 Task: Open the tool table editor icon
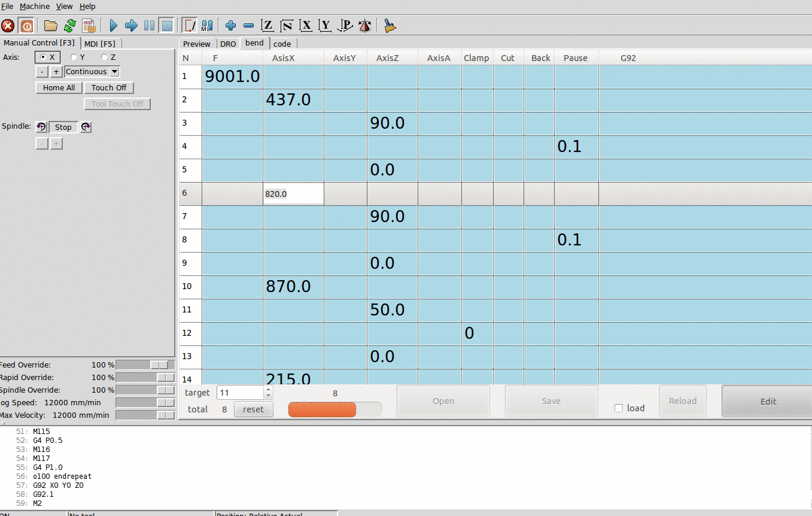[x=89, y=26]
